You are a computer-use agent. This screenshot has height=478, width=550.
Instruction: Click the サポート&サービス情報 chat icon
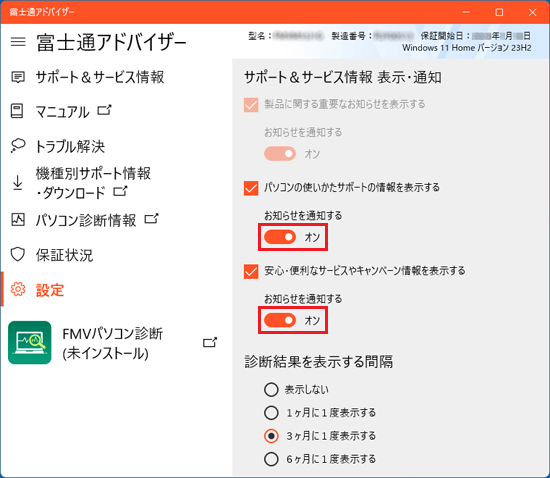click(18, 77)
